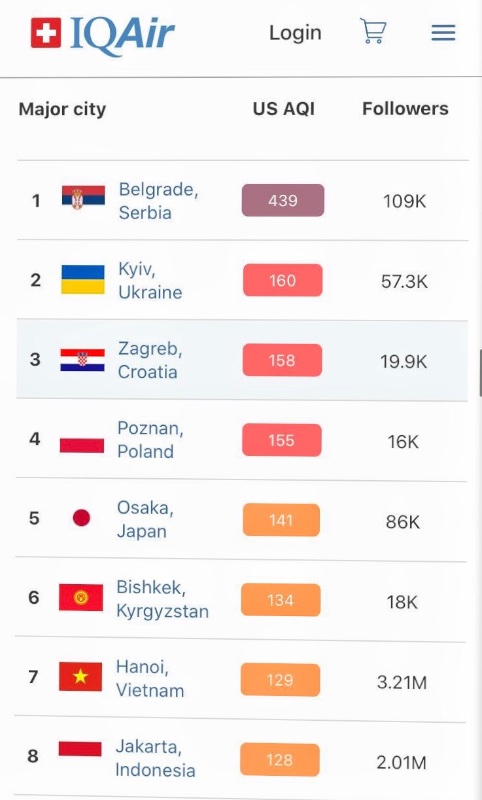This screenshot has width=482, height=800.
Task: Select the Major city column header
Action: point(62,109)
